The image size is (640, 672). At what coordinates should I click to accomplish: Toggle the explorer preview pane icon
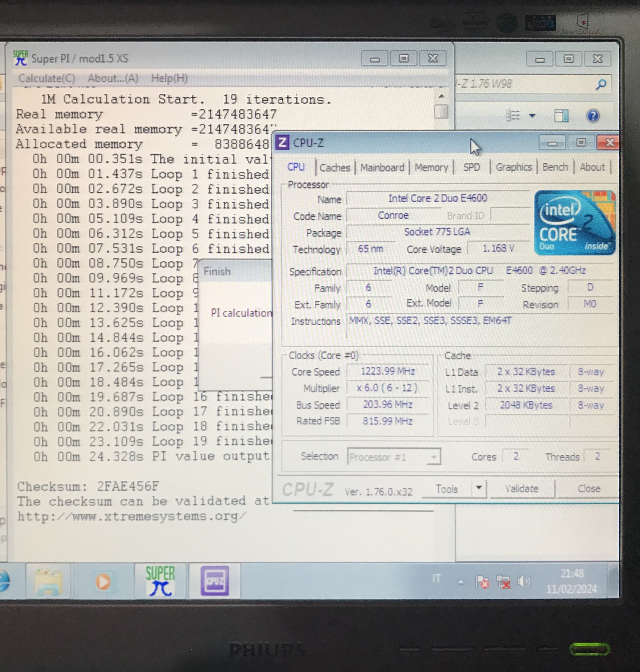click(x=561, y=116)
